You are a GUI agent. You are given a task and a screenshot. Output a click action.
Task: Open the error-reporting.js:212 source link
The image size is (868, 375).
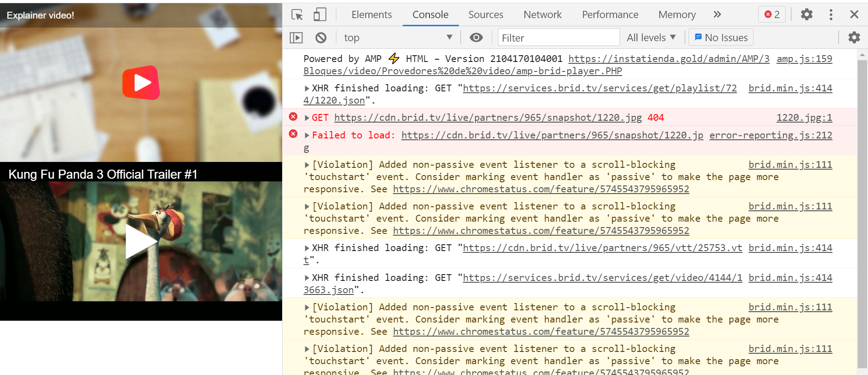click(771, 135)
